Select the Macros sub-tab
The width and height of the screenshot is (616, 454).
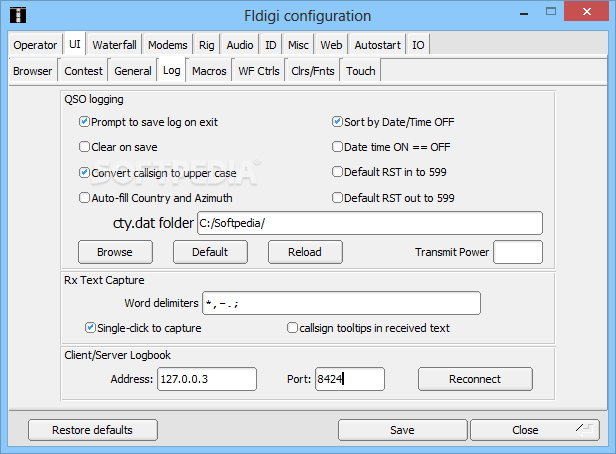(209, 71)
